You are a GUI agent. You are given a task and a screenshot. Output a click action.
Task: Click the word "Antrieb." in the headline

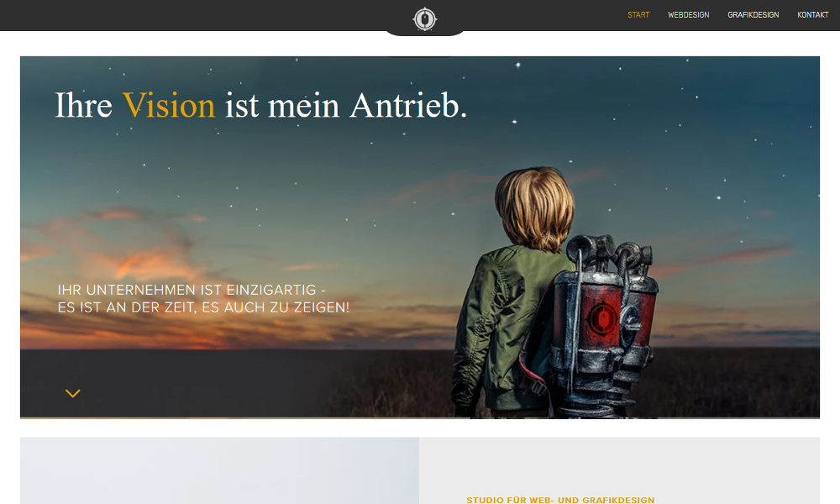(x=408, y=106)
